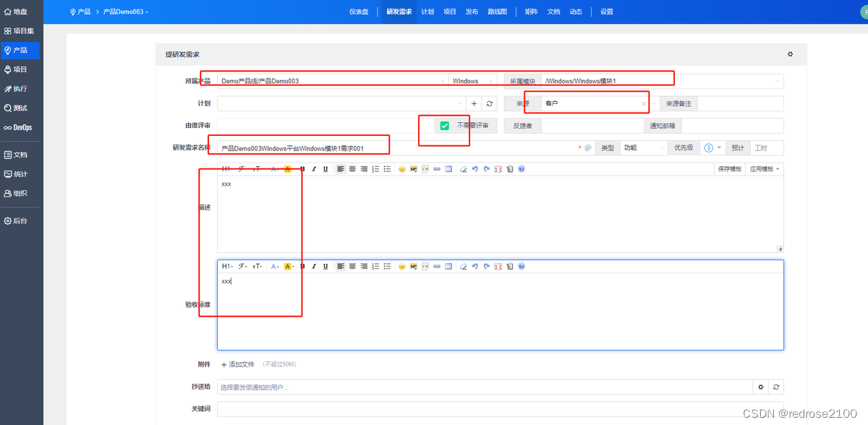Open title color palette icon beside 研发需求名称
The image size is (868, 425).
[587, 148]
